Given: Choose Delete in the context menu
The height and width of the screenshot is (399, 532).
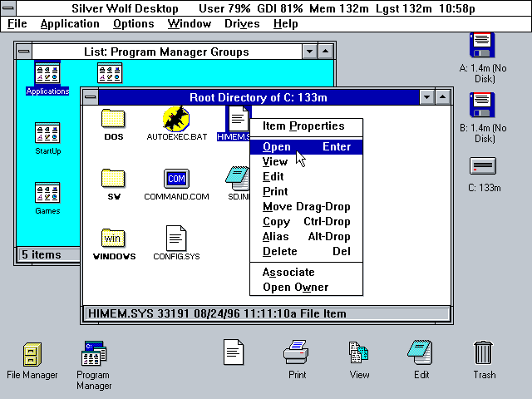Looking at the screenshot, I should pyautogui.click(x=306, y=251).
